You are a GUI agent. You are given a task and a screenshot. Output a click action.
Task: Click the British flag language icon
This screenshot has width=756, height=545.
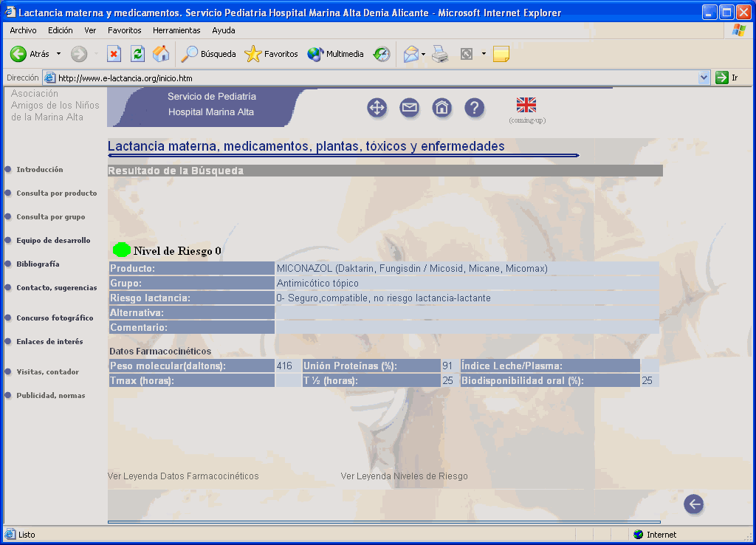click(526, 105)
